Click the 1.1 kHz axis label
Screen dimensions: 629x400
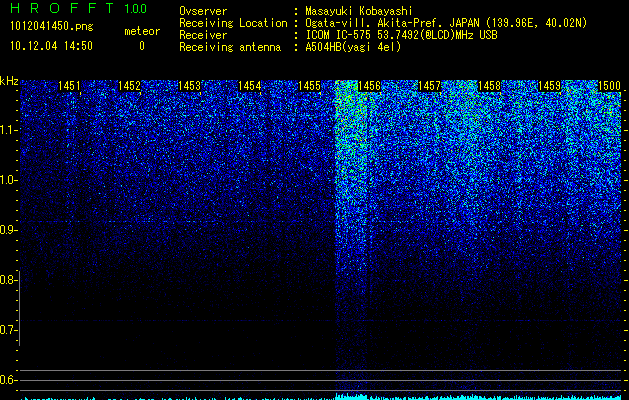click(7, 130)
